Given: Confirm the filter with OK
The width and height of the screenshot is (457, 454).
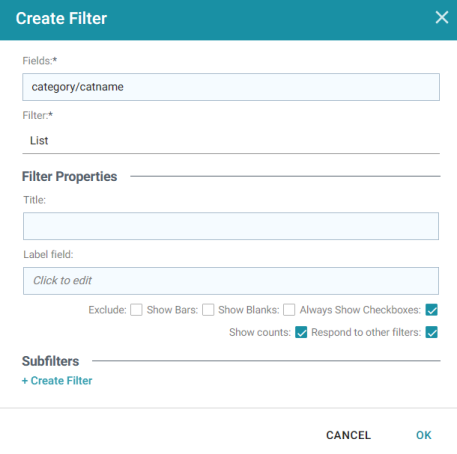Looking at the screenshot, I should (424, 435).
